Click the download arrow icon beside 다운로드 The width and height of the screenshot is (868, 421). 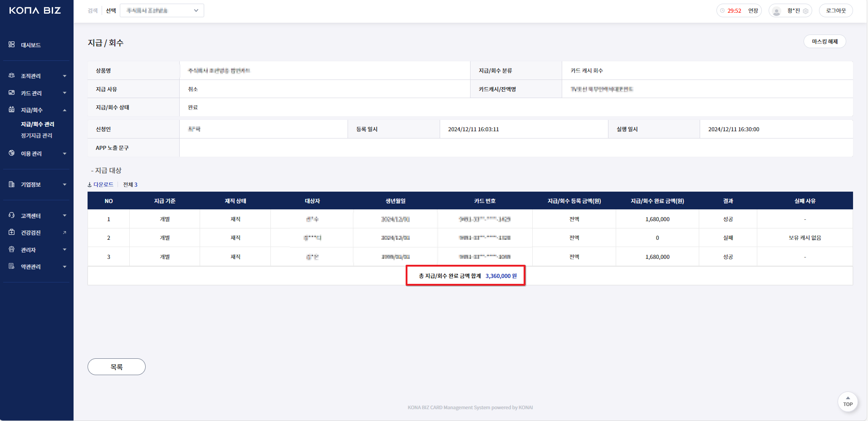point(89,184)
